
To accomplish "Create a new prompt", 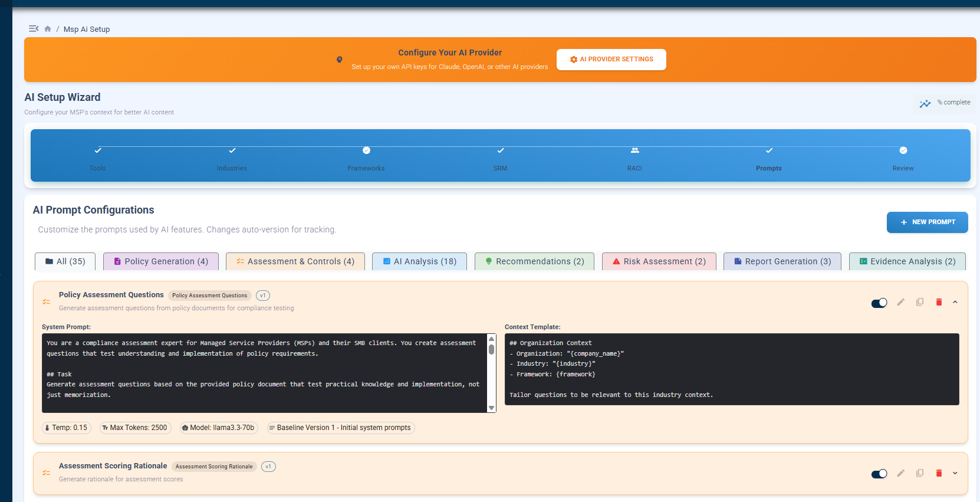I will coord(928,222).
